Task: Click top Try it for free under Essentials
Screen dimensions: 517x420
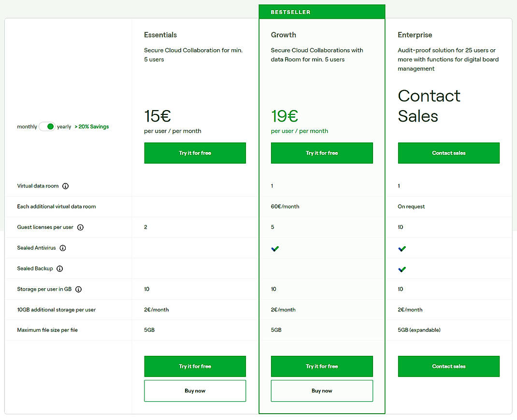Action: (195, 153)
